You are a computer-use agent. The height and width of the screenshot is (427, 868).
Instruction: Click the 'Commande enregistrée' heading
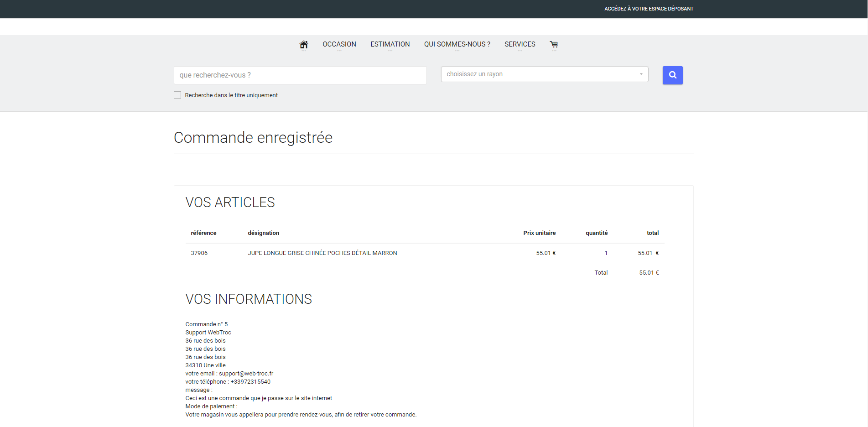pos(253,137)
